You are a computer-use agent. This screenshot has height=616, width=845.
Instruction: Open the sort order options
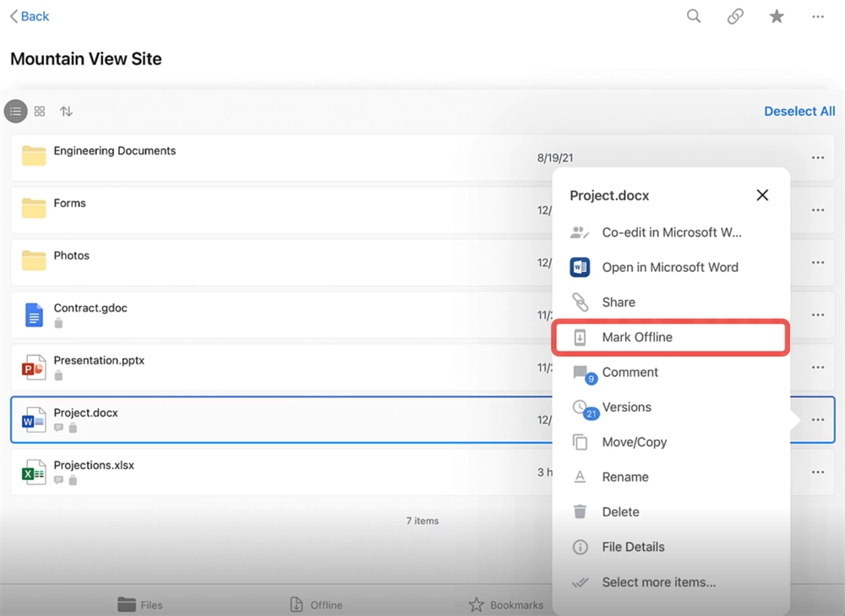[66, 112]
